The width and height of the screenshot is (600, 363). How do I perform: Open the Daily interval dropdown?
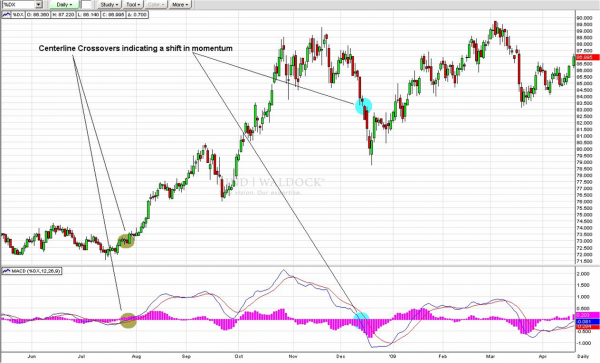[x=65, y=5]
